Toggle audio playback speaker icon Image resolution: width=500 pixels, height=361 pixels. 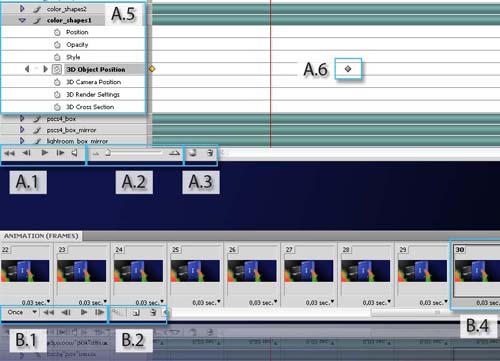coord(75,153)
